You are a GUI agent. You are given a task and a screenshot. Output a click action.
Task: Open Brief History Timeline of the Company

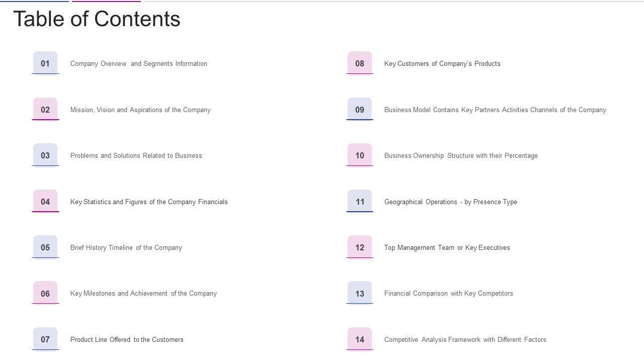[x=126, y=248]
